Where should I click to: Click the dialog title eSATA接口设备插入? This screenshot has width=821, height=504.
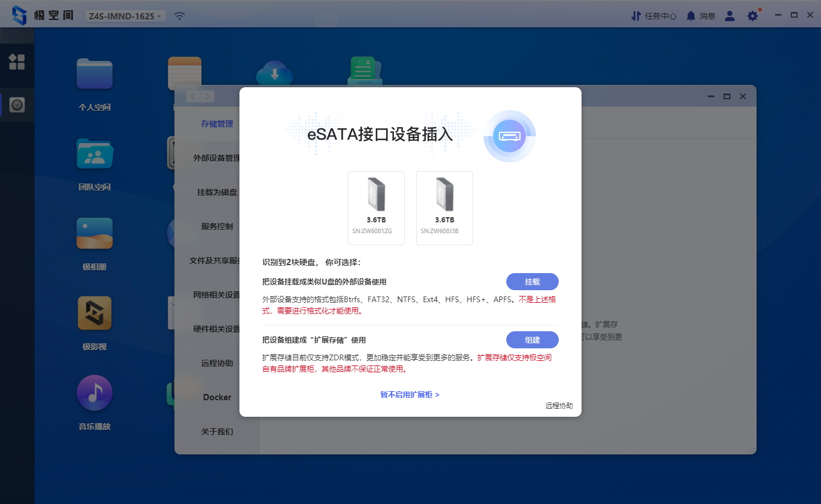tap(380, 135)
